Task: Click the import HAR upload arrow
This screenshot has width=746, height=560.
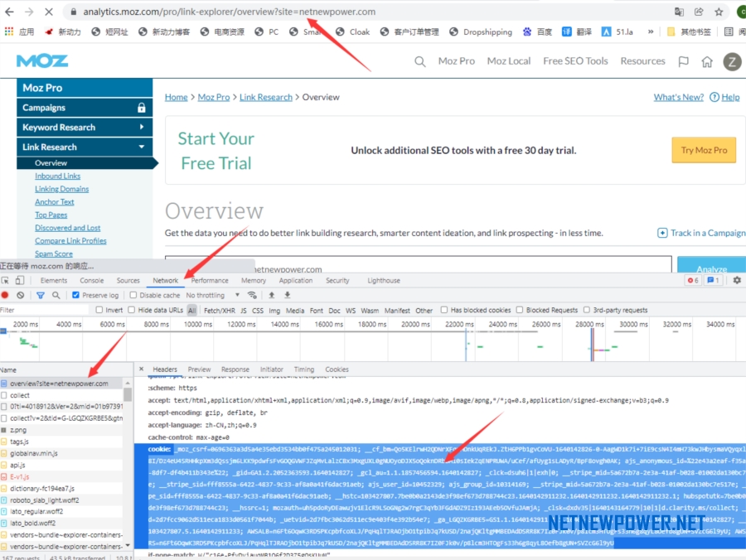Action: coord(272,295)
